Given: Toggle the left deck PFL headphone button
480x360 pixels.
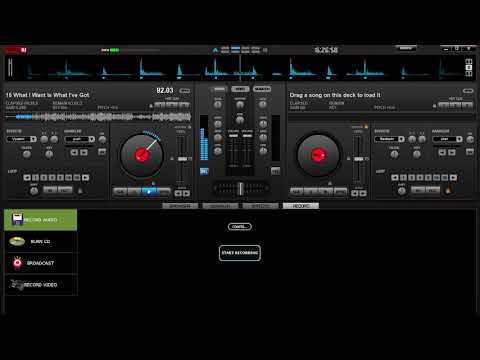Looking at the screenshot, I should [204, 171].
